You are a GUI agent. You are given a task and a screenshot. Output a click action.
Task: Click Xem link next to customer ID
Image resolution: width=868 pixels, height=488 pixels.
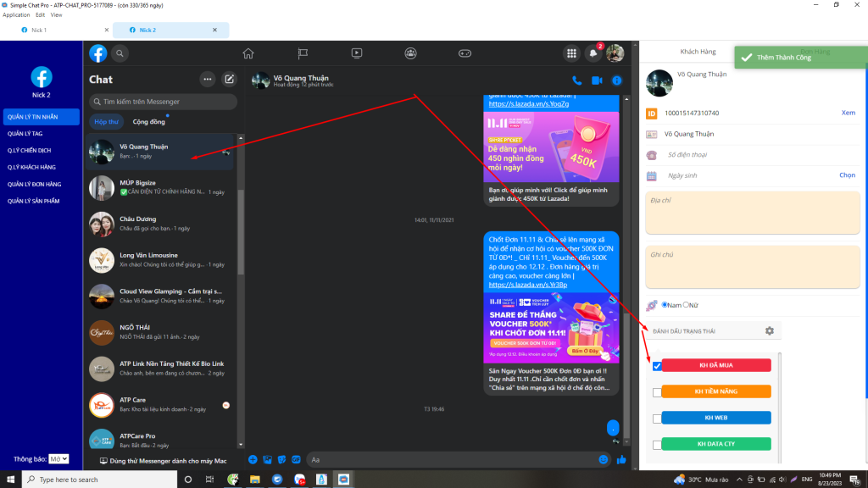(x=848, y=113)
